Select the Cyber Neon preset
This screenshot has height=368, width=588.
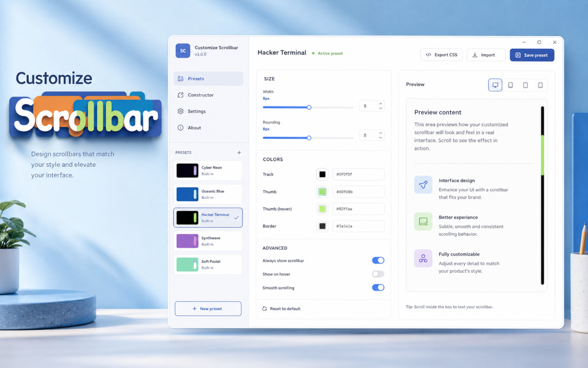pos(208,171)
